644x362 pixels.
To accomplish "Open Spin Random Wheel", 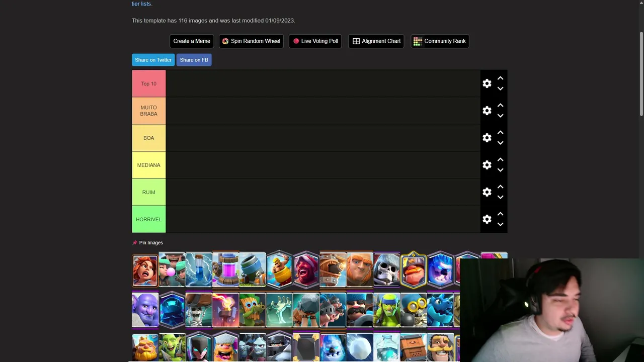I will [251, 41].
